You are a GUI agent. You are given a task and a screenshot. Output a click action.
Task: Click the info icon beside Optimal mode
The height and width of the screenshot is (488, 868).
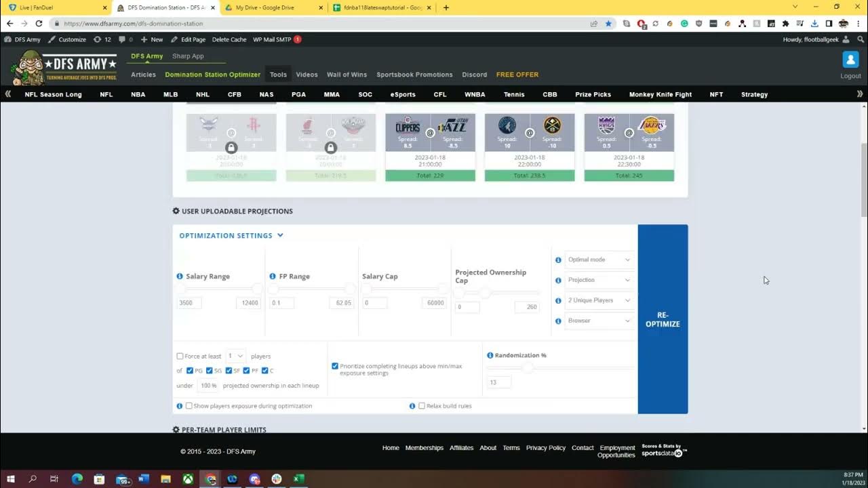point(558,260)
